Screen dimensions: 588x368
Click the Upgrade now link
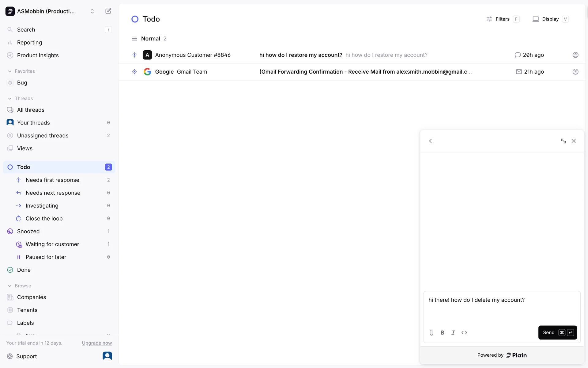[x=97, y=343]
